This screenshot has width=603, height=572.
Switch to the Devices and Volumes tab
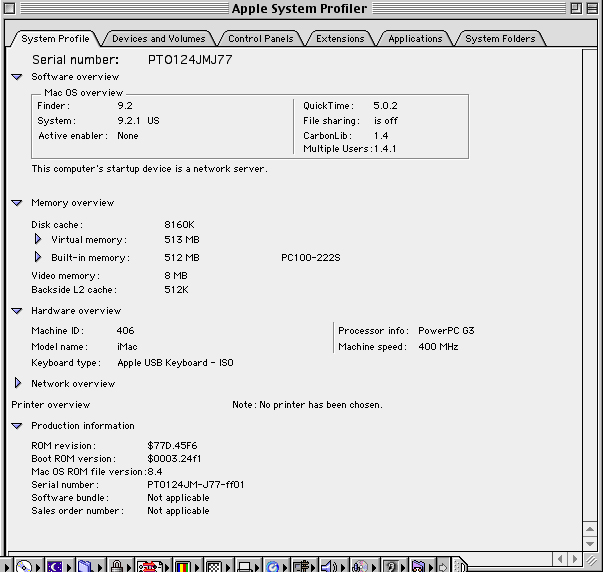(158, 39)
